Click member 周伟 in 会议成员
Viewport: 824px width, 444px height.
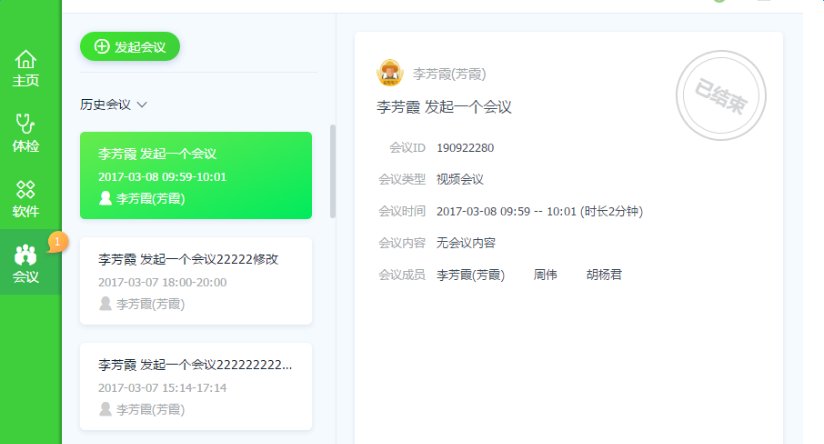(545, 274)
